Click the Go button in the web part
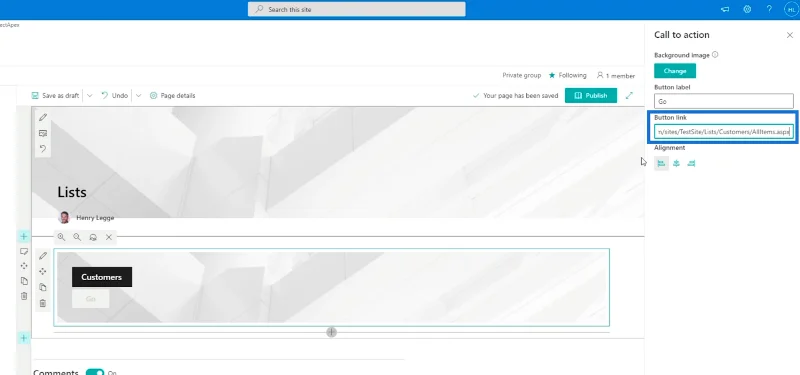Viewport: 800px width, 375px height. click(x=90, y=299)
